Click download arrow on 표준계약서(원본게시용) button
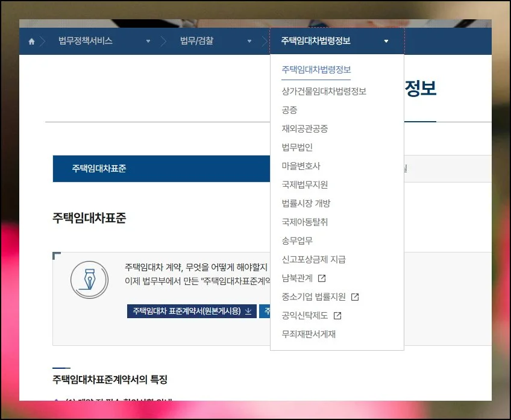The width and height of the screenshot is (511, 420). (248, 312)
